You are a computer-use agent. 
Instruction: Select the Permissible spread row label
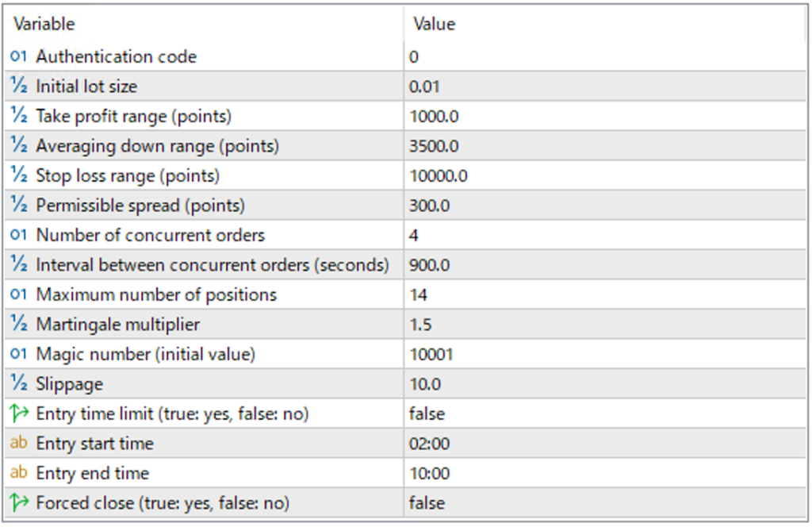[140, 206]
